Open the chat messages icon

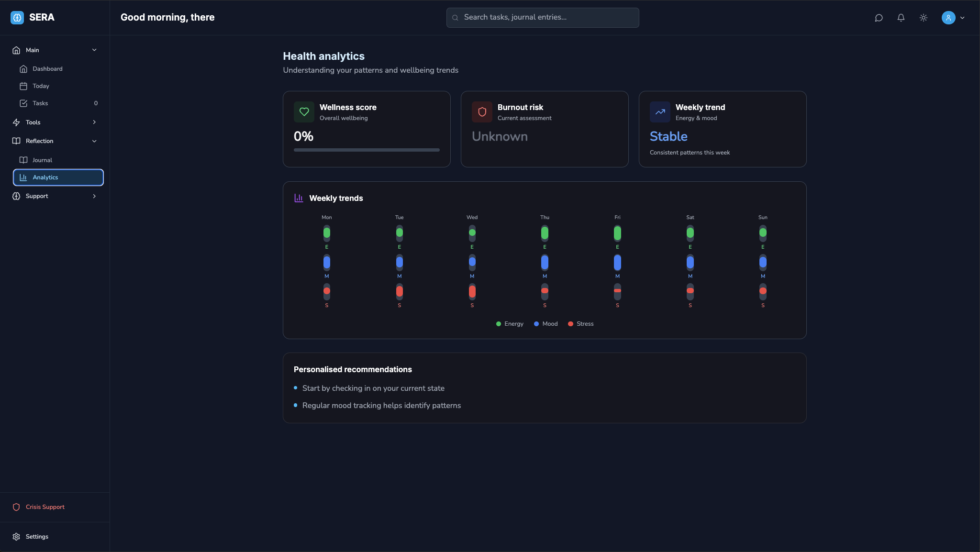879,18
